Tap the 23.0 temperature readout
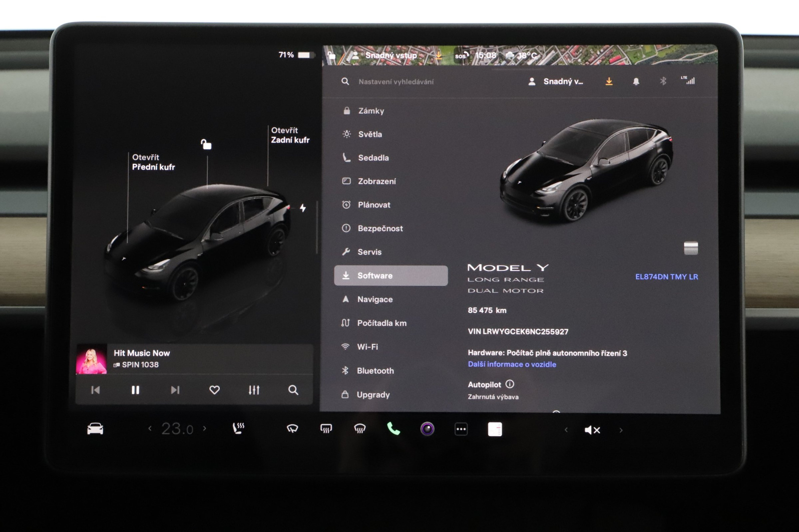The width and height of the screenshot is (799, 532). pyautogui.click(x=177, y=429)
